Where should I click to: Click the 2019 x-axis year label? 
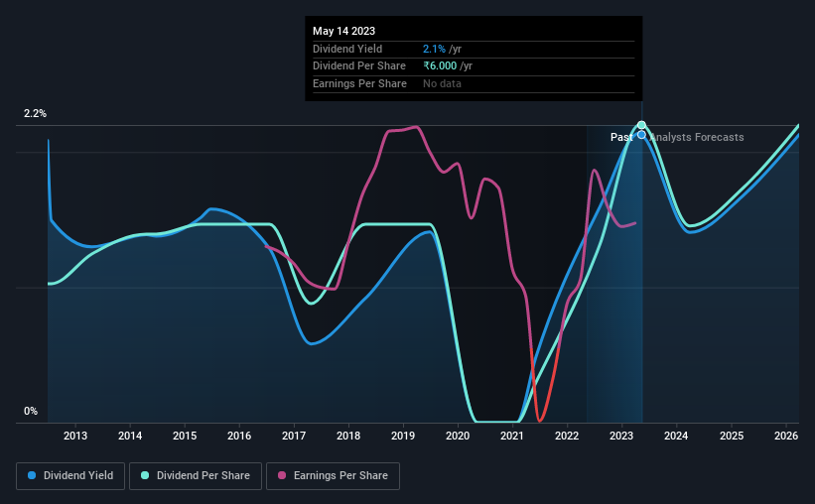tap(403, 436)
